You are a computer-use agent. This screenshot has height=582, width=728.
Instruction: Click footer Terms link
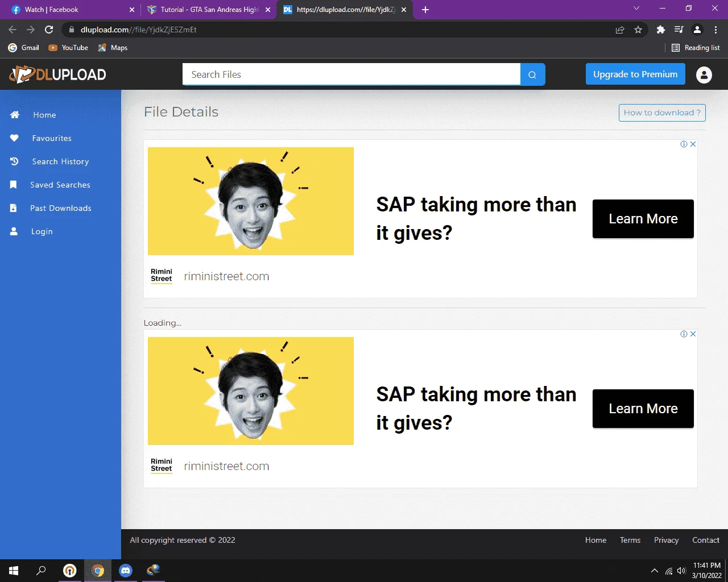pyautogui.click(x=630, y=540)
